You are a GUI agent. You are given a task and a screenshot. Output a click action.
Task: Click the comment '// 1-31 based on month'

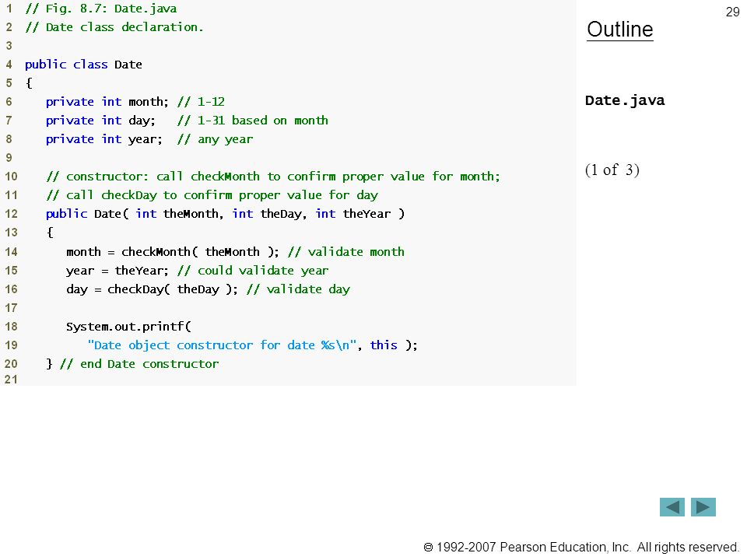tap(252, 121)
